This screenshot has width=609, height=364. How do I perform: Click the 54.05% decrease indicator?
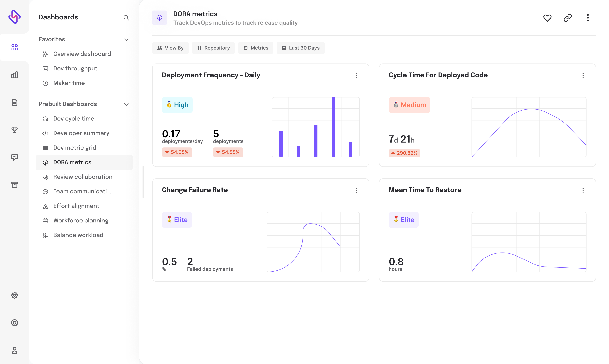tap(177, 152)
